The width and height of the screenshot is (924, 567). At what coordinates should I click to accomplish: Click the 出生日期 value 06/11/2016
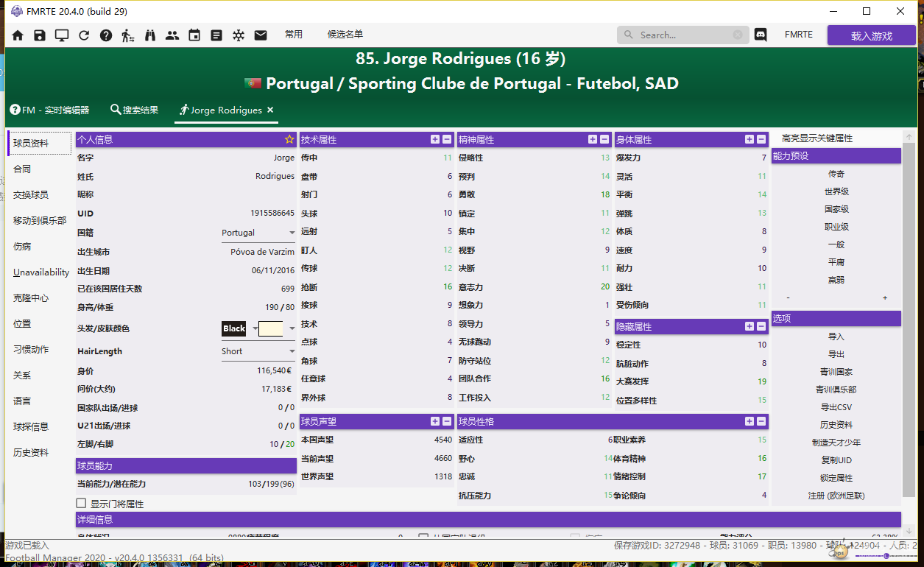coord(273,270)
